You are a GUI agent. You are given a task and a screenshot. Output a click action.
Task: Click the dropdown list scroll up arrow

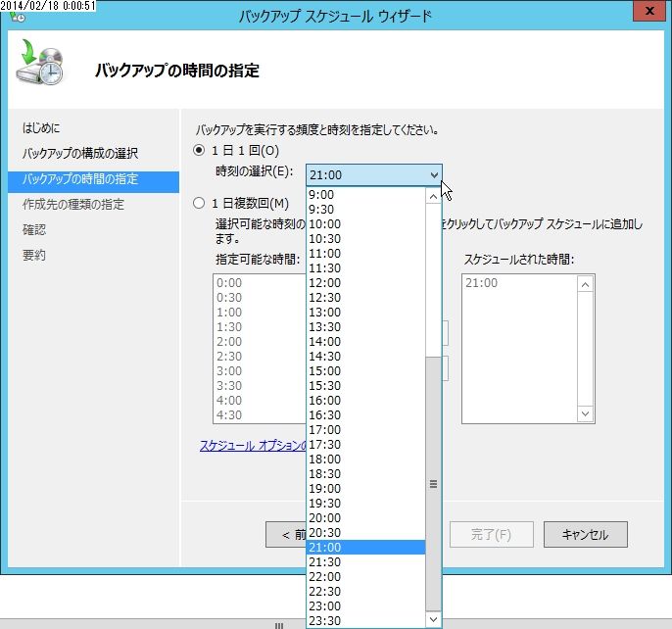pos(433,196)
